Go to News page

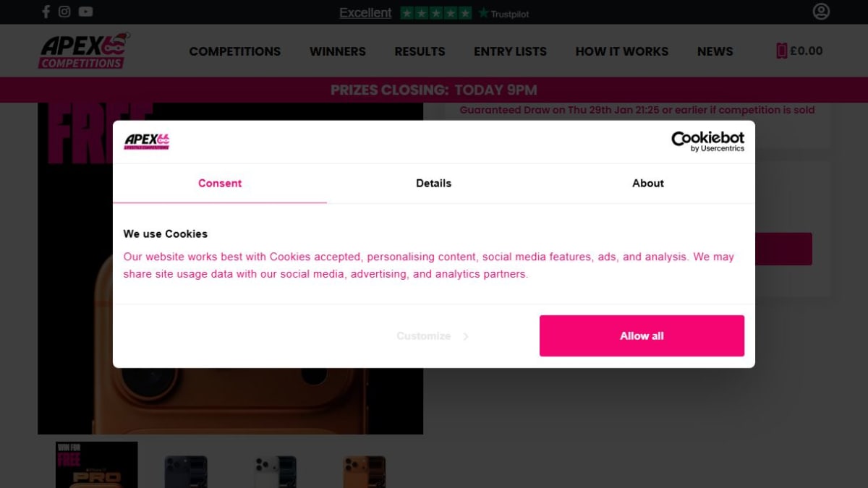point(715,51)
